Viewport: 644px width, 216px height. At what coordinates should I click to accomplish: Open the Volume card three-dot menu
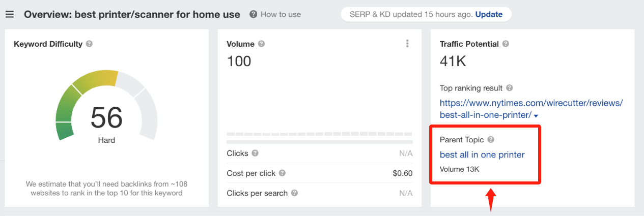[407, 44]
